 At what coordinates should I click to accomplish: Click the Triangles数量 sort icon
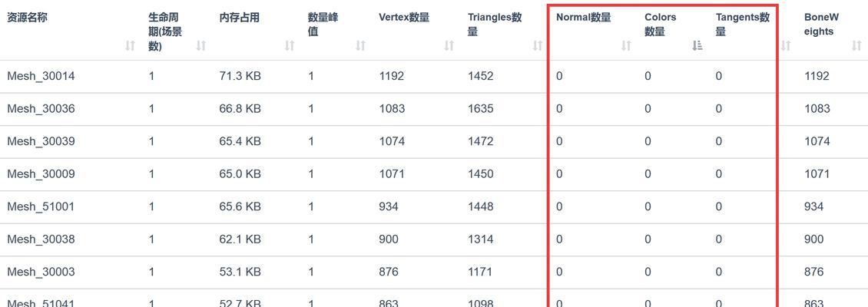tap(538, 46)
